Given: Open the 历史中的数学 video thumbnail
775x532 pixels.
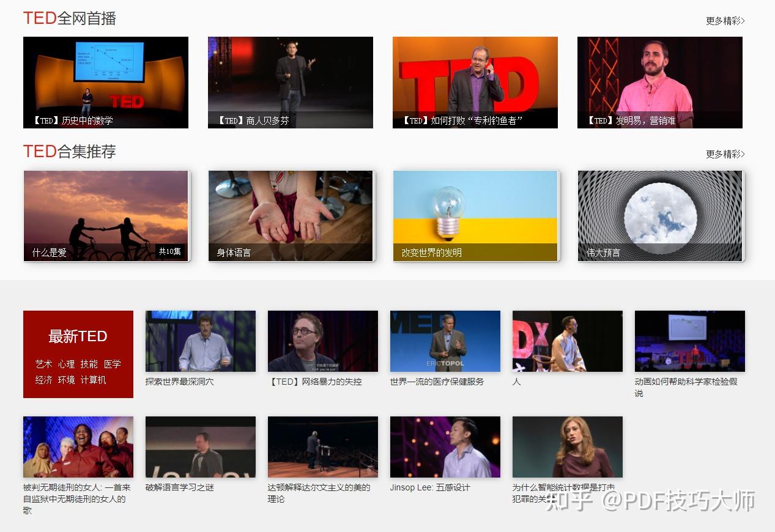Looking at the screenshot, I should pyautogui.click(x=106, y=83).
